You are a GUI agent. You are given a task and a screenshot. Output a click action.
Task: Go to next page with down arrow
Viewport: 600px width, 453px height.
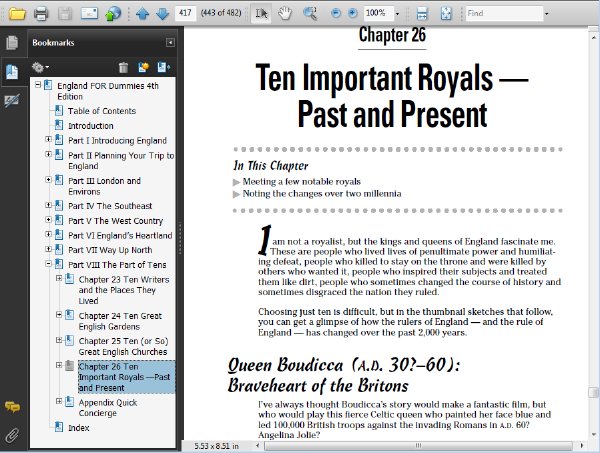162,14
